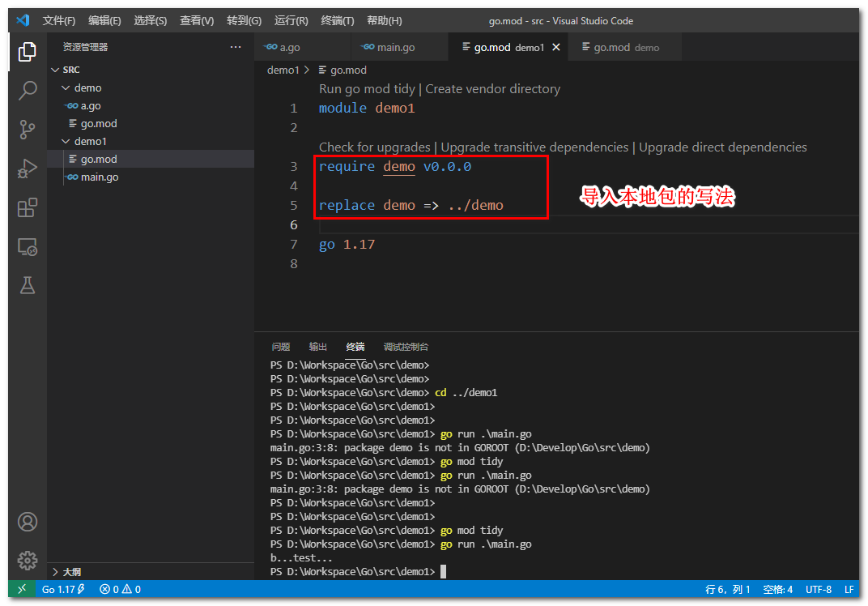The height and width of the screenshot is (606, 868).
Task: Open the Explorer view in activity bar
Action: pyautogui.click(x=28, y=52)
